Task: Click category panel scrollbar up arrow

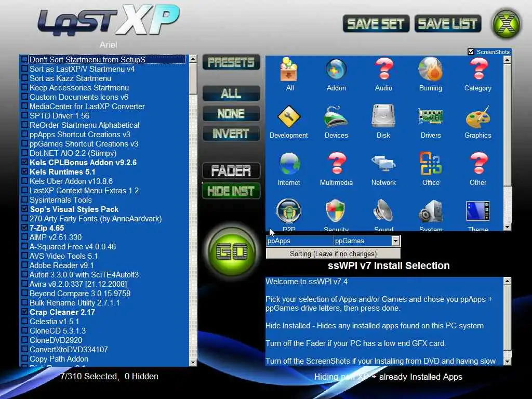Action: coord(507,60)
